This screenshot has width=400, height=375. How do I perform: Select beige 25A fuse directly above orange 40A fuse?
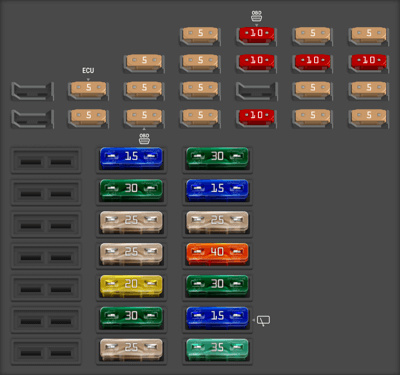(217, 222)
